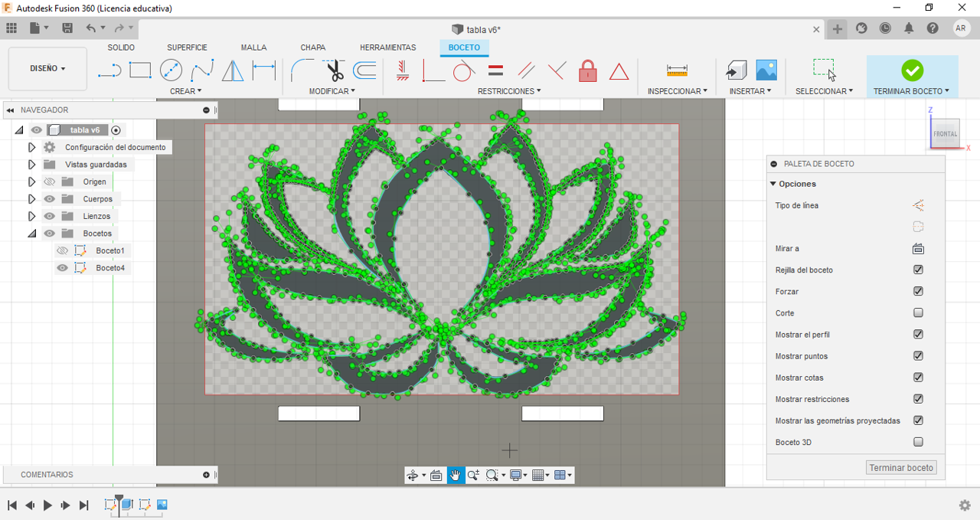The image size is (980, 520).
Task: Expand Vistas guardadas node
Action: (31, 165)
